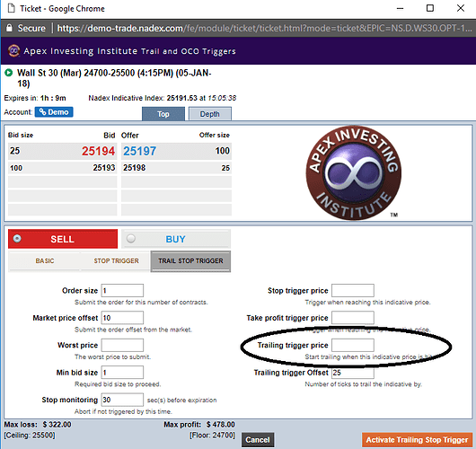Click the Cancel button
The image size is (476, 449).
258,440
